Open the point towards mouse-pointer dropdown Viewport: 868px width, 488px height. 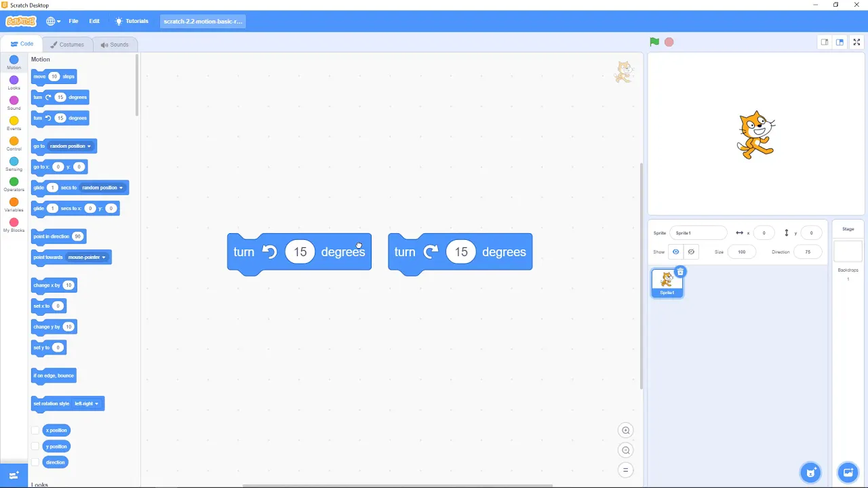(87, 258)
